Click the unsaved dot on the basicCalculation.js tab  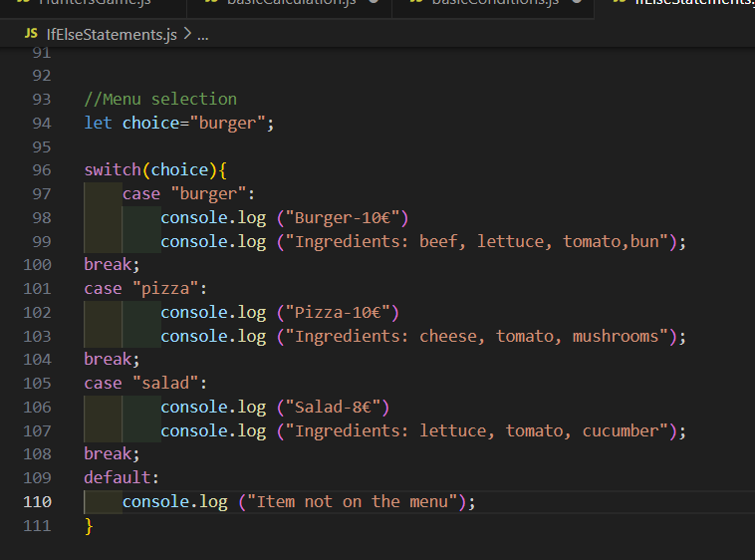point(373,3)
